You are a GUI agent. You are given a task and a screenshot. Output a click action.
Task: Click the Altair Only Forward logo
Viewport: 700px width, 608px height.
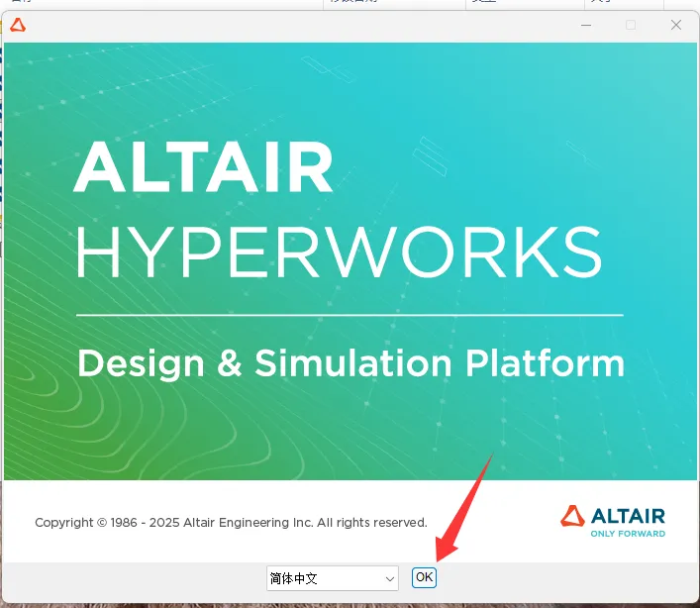(x=613, y=521)
